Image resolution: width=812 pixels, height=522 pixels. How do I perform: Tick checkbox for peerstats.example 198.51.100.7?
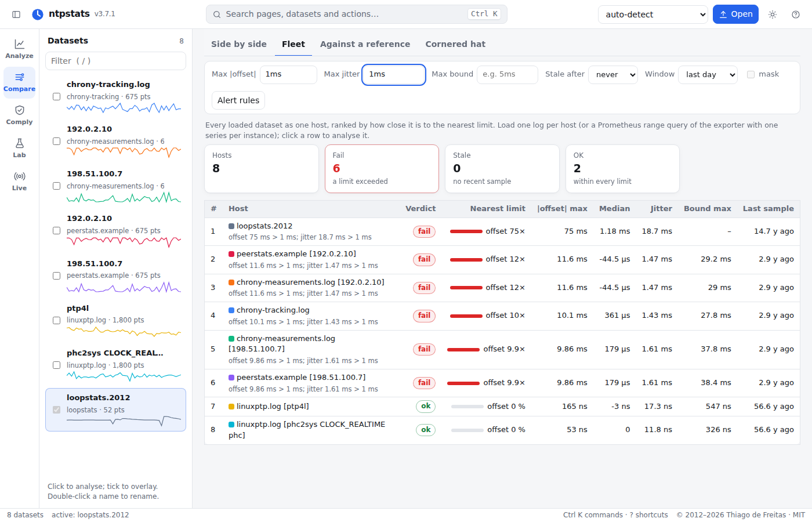pyautogui.click(x=56, y=275)
